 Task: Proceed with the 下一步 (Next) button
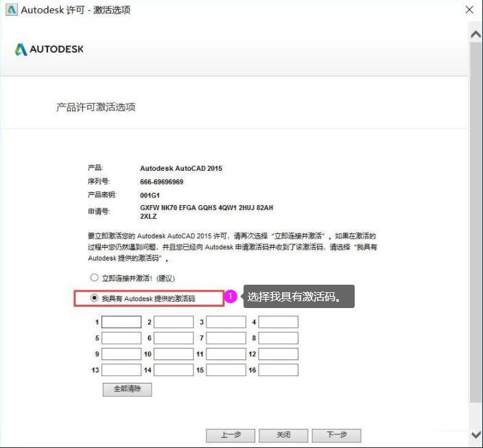pyautogui.click(x=336, y=435)
